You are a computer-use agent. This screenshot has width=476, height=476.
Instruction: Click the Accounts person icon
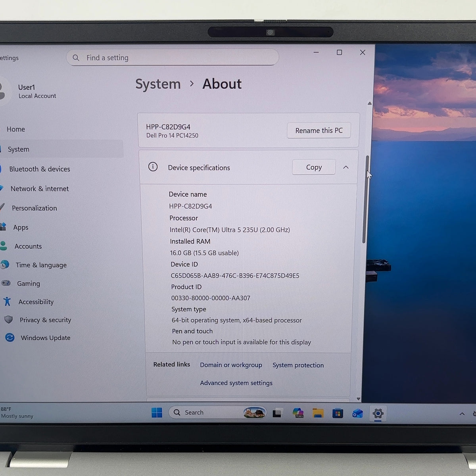pyautogui.click(x=4, y=246)
